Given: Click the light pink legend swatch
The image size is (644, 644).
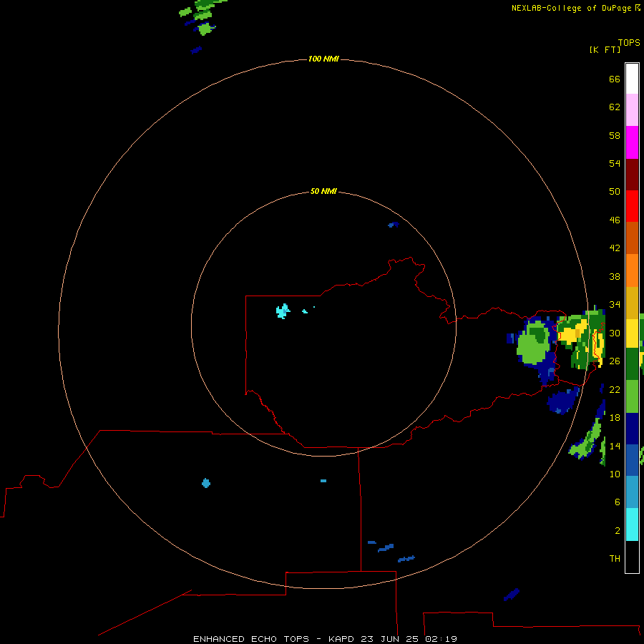Looking at the screenshot, I should (x=632, y=110).
